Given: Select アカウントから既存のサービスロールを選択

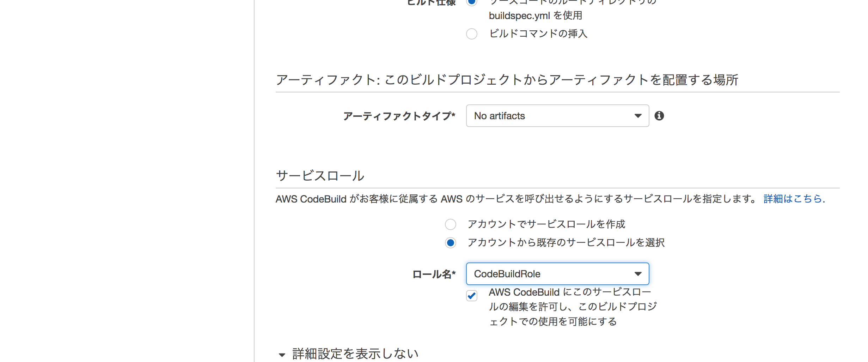Looking at the screenshot, I should tap(450, 243).
